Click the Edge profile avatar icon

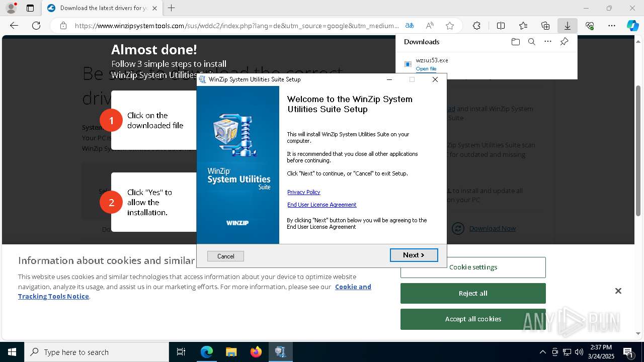coord(11,8)
